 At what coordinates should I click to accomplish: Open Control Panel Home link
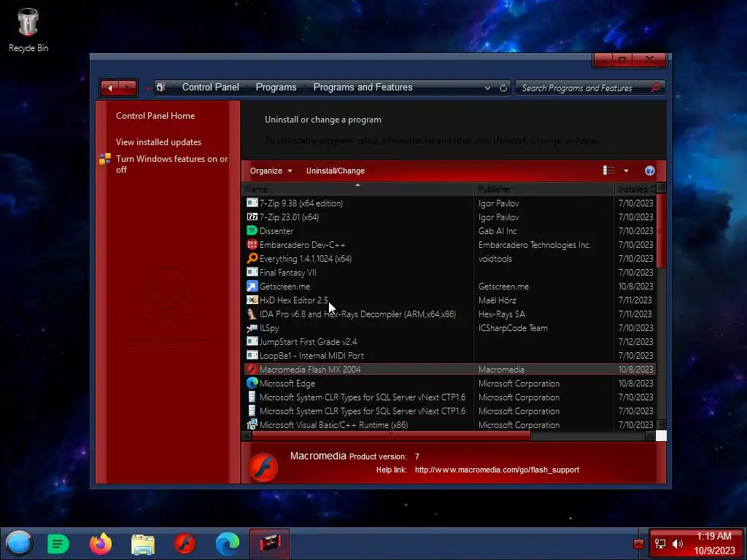click(x=155, y=116)
